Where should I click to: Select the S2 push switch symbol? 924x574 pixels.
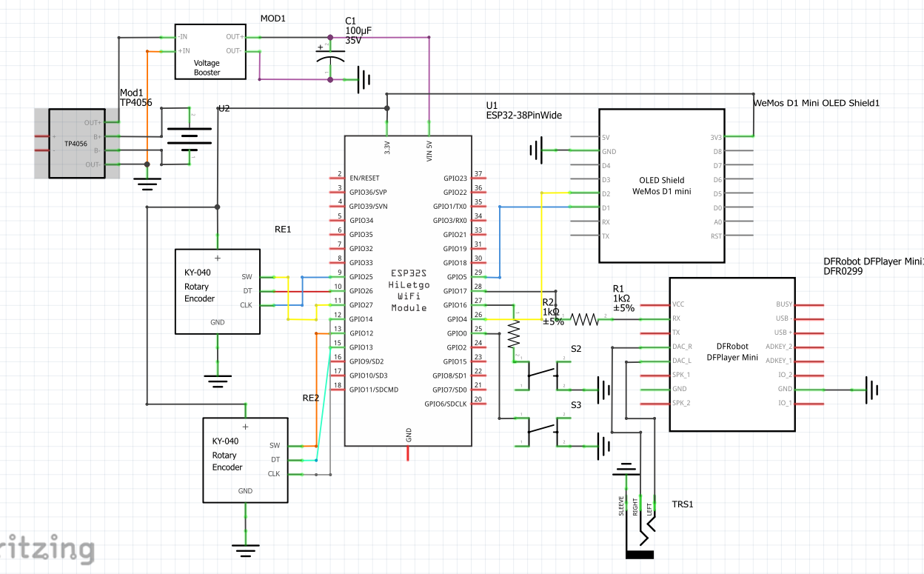click(542, 374)
